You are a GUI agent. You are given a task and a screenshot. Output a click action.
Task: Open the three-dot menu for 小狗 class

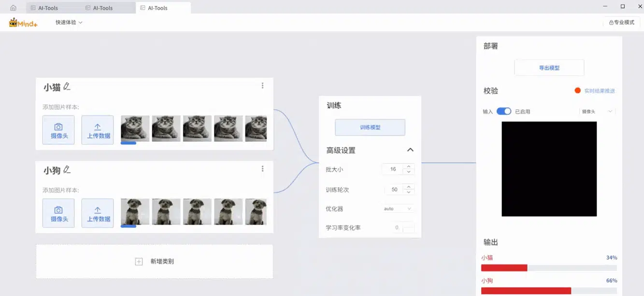pyautogui.click(x=262, y=169)
